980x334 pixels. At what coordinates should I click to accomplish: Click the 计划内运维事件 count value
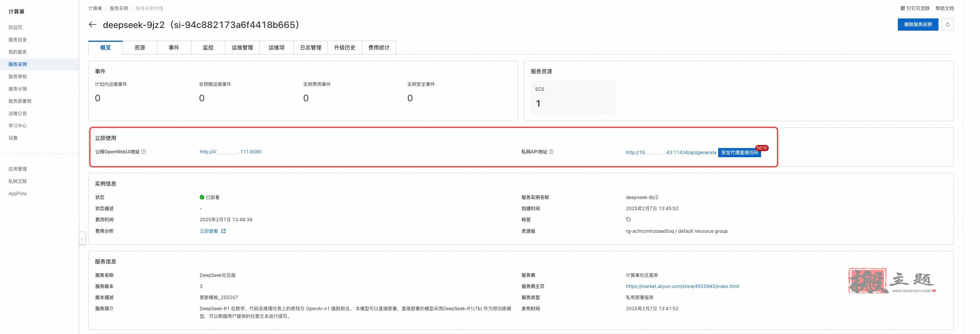coord(98,98)
